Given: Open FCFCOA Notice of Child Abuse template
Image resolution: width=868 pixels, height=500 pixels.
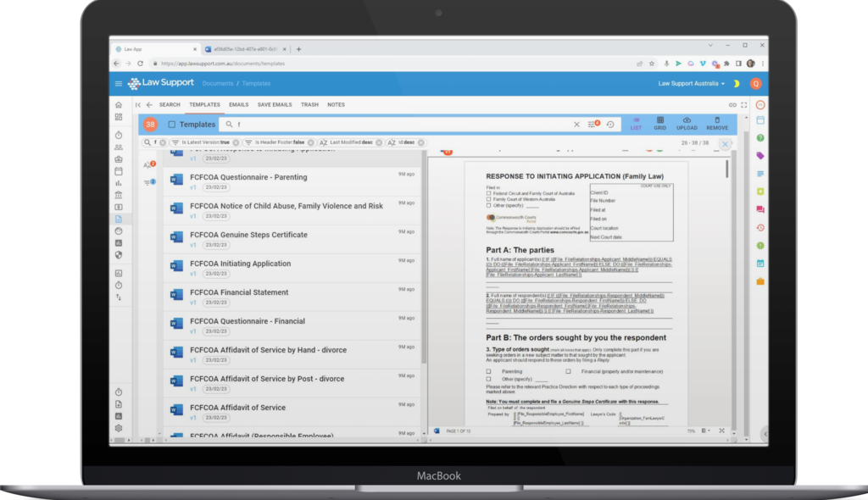Looking at the screenshot, I should coord(292,211).
